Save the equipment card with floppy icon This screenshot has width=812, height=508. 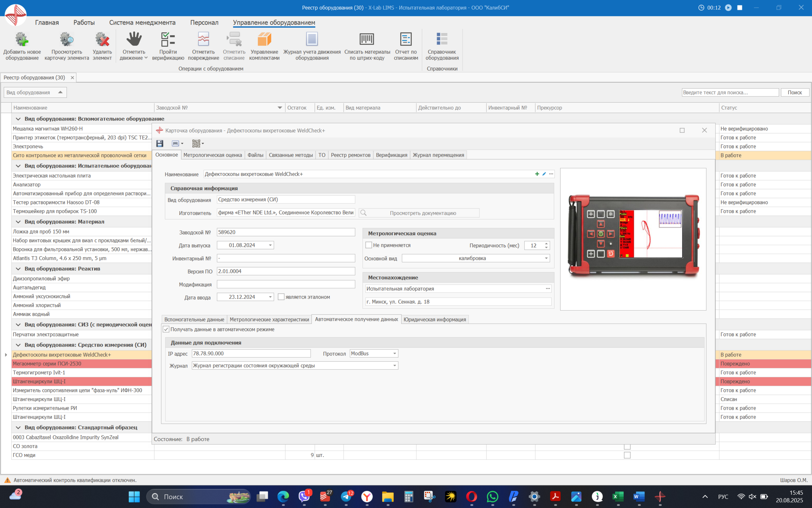[x=160, y=144]
